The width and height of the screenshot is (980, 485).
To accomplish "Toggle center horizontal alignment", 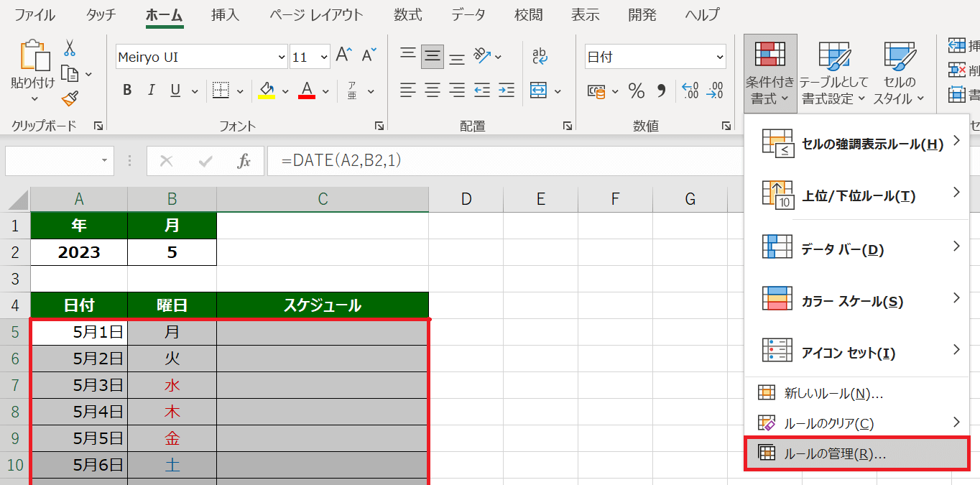I will (x=433, y=91).
